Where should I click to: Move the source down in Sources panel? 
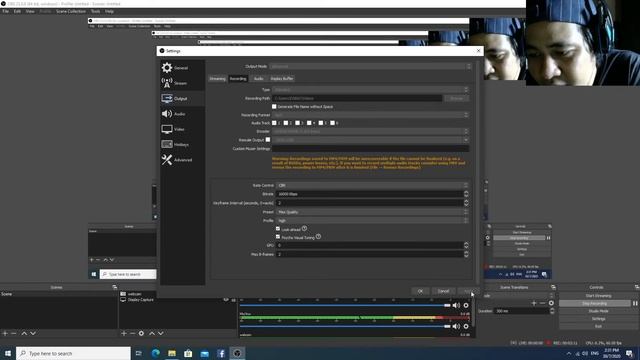[x=161, y=333]
